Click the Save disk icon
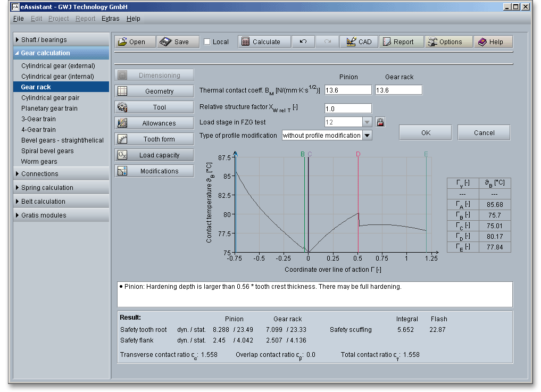 165,42
